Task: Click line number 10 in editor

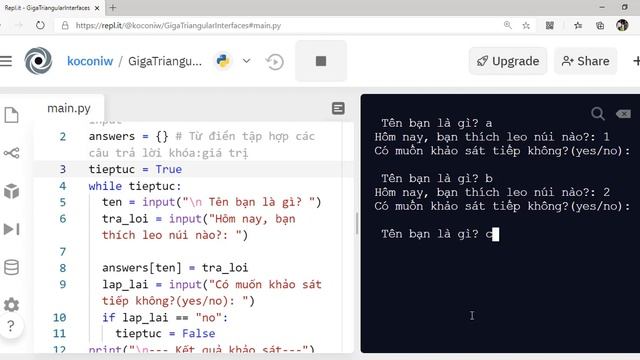Action: coord(60,318)
